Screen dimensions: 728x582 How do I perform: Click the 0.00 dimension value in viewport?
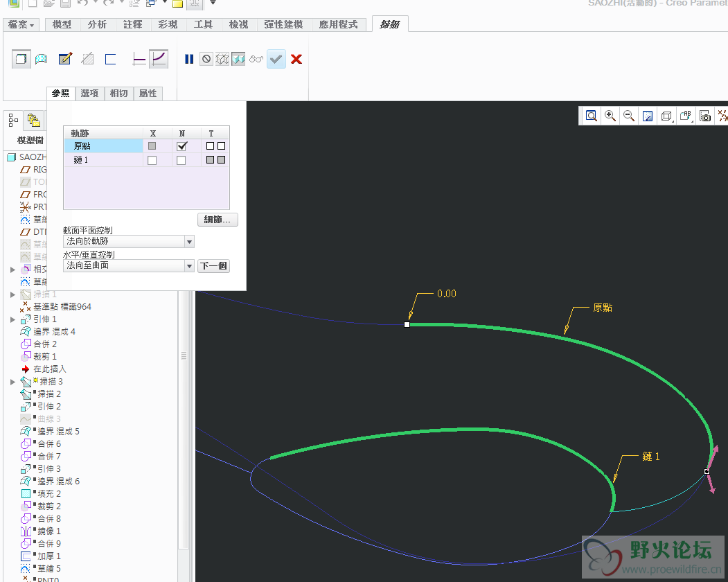coord(447,294)
